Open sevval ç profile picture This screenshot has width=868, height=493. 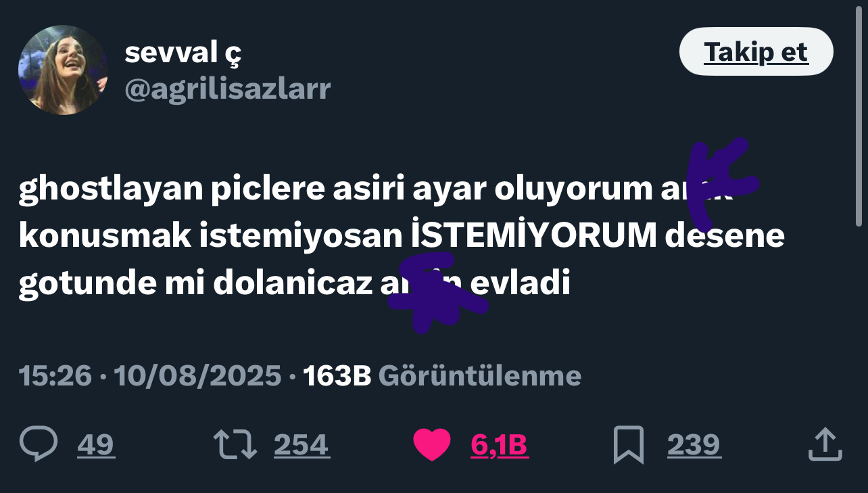tap(63, 70)
